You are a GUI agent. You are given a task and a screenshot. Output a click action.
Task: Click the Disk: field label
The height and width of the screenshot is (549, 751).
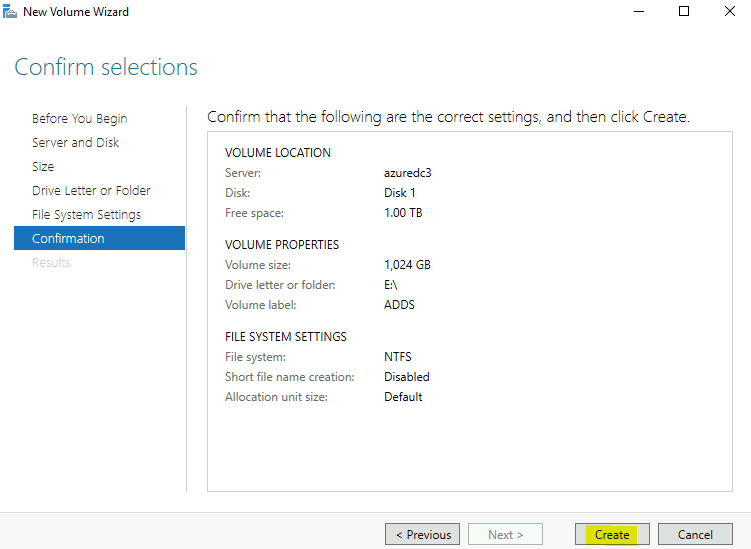pyautogui.click(x=238, y=193)
